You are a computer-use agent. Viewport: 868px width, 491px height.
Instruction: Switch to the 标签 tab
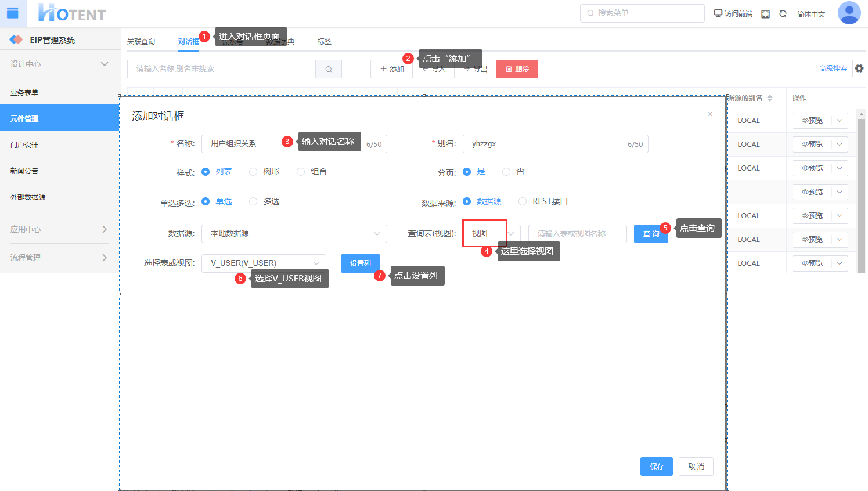(x=325, y=42)
